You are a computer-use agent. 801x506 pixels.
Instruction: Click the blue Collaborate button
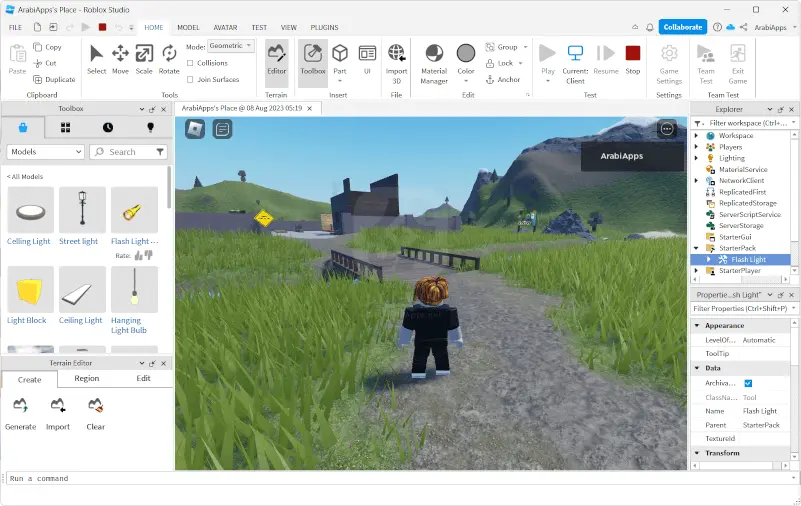coord(683,27)
